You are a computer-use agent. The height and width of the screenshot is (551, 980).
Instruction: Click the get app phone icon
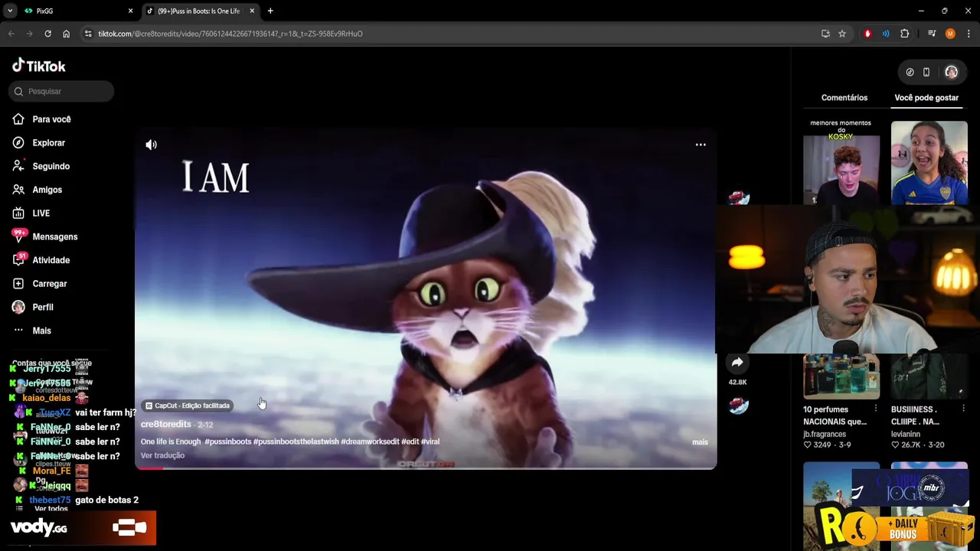[x=926, y=72]
